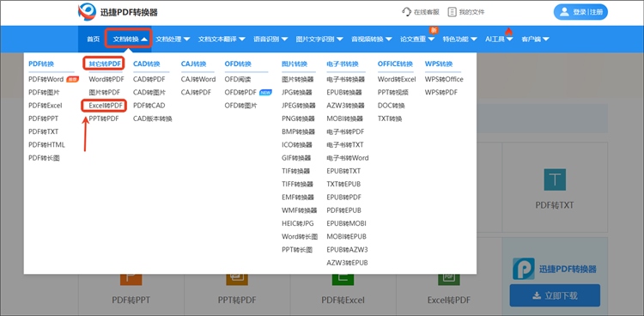Open the WPS转Office link
The image size is (644, 316).
tap(444, 79)
